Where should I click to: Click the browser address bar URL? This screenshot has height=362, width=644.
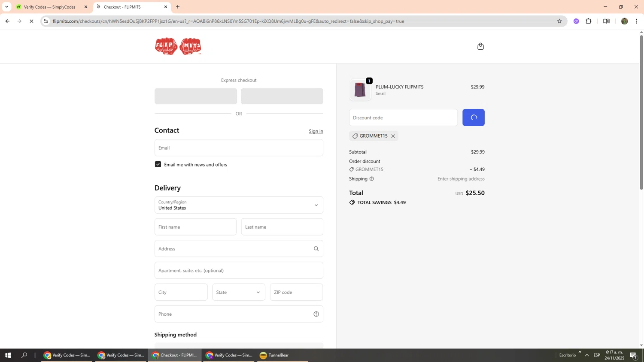click(x=228, y=21)
